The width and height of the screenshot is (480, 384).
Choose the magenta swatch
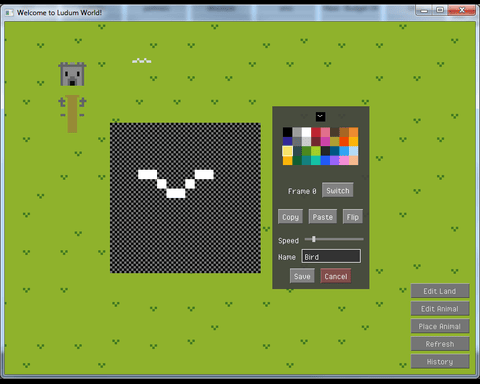[x=325, y=141]
